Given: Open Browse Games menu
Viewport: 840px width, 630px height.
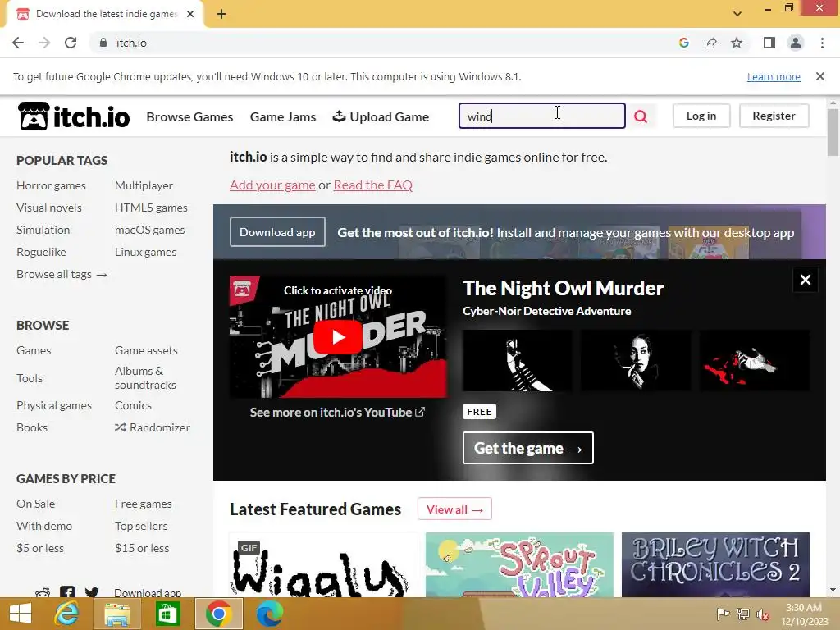Looking at the screenshot, I should tap(189, 116).
